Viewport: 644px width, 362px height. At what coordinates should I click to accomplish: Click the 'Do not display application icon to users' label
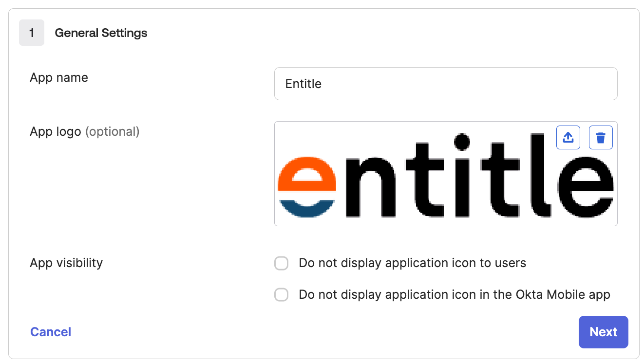pyautogui.click(x=413, y=263)
